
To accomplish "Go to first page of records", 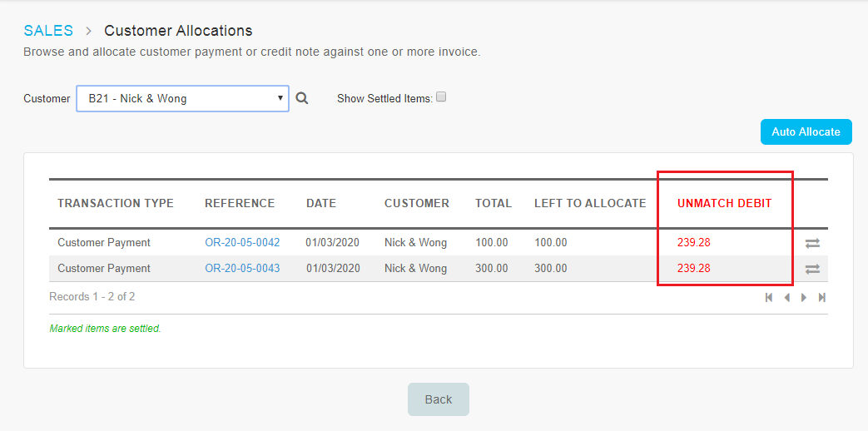I will (769, 298).
